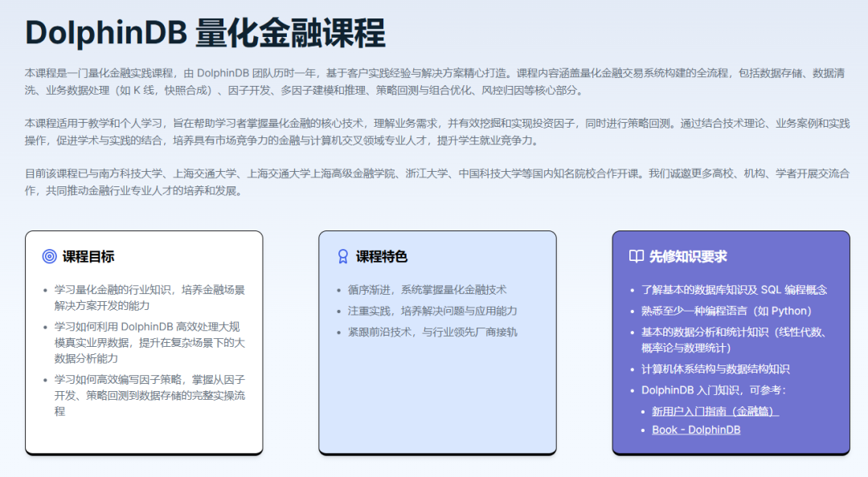Image resolution: width=868 pixels, height=477 pixels.
Task: Click the bullet 计算机体系结构与数据结构知识
Action: [x=715, y=369]
